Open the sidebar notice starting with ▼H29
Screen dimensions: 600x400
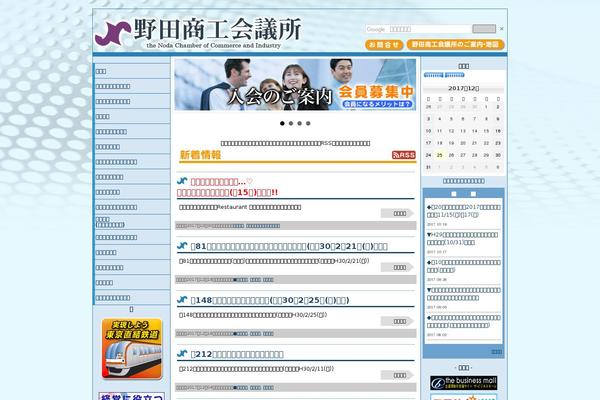(x=463, y=238)
